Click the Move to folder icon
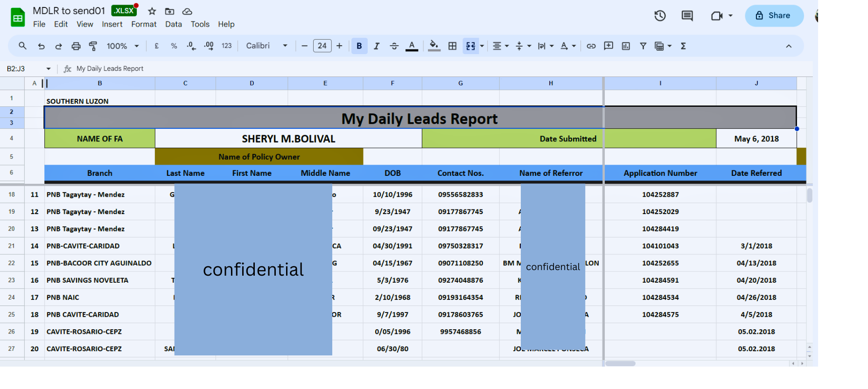This screenshot has height=389, width=868. pos(169,11)
